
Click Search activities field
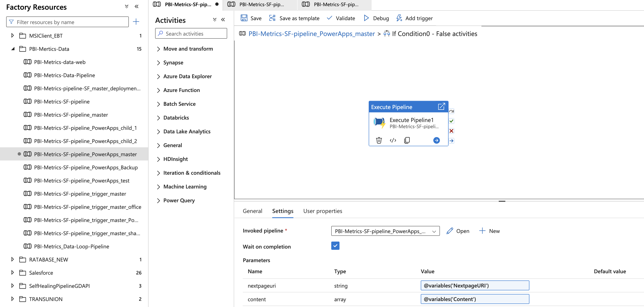[x=191, y=34]
